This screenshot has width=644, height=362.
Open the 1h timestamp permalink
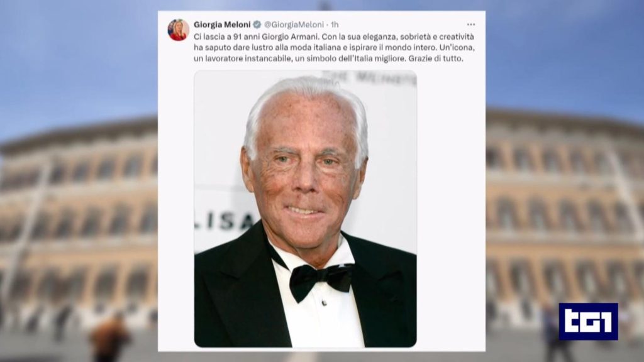335,25
